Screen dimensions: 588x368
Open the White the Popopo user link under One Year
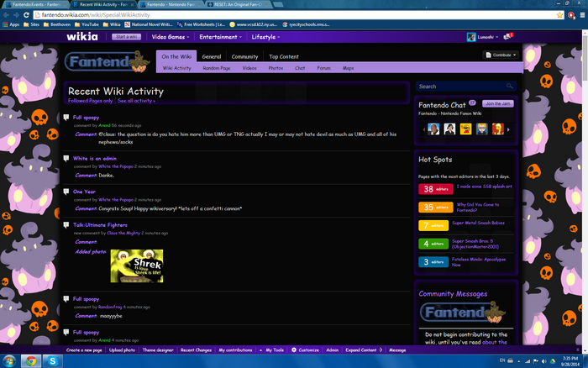(116, 200)
